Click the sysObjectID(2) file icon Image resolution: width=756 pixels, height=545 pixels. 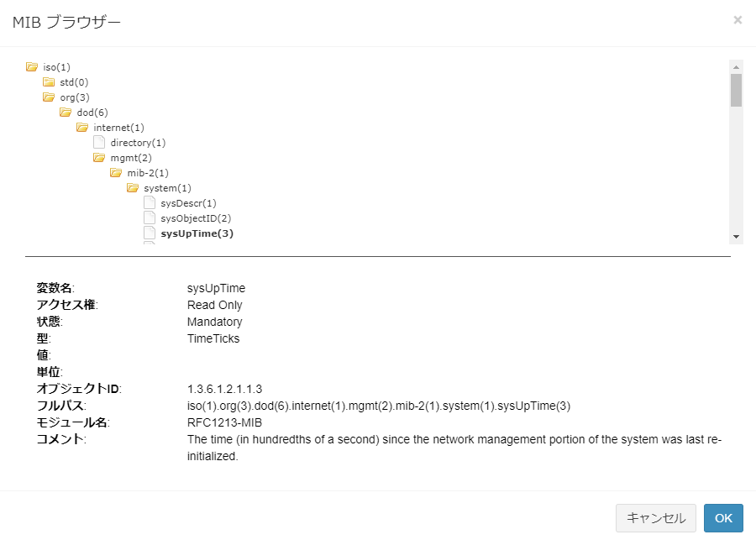coord(150,217)
